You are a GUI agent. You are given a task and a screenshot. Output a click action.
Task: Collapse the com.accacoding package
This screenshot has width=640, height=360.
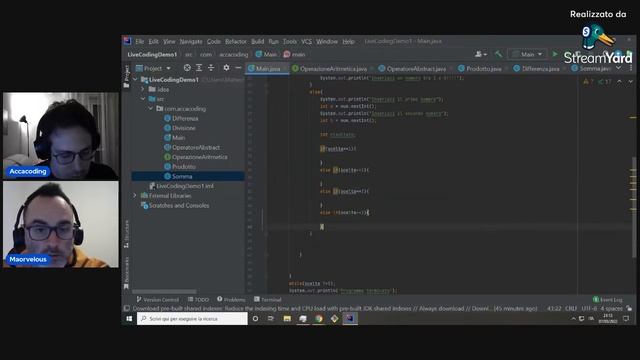pos(151,109)
